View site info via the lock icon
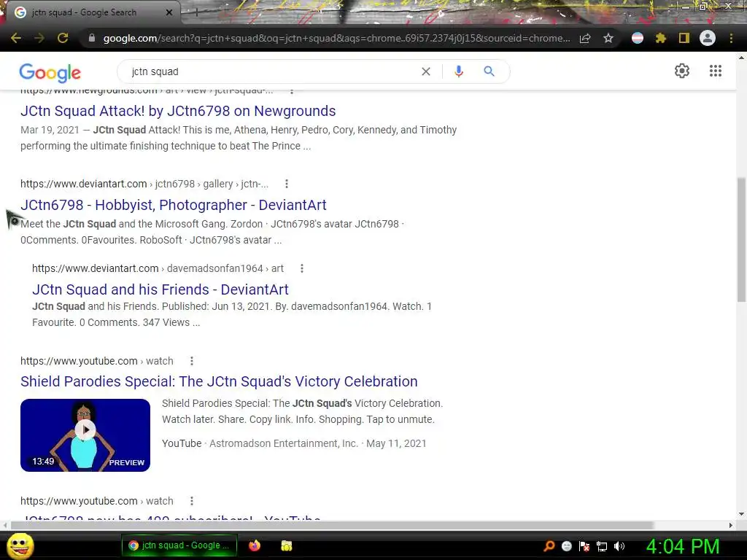 [x=92, y=38]
